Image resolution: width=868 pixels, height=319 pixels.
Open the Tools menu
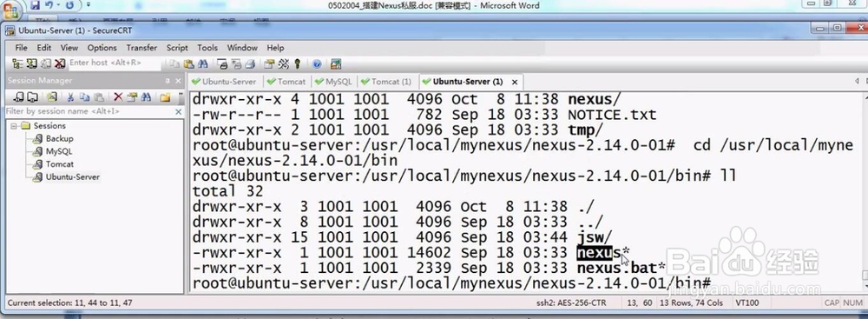207,48
